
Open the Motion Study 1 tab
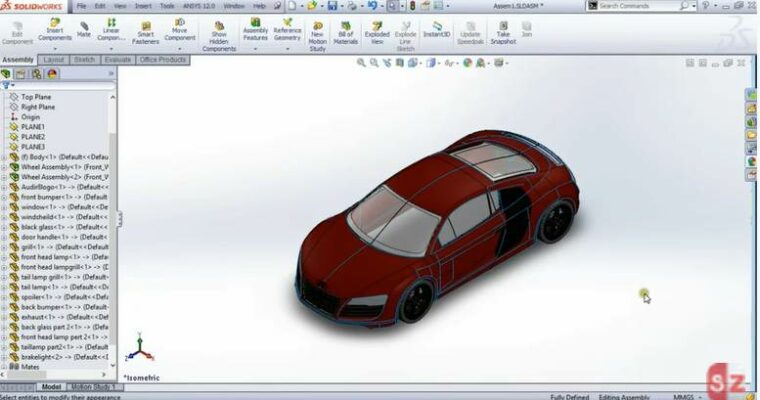coord(93,387)
